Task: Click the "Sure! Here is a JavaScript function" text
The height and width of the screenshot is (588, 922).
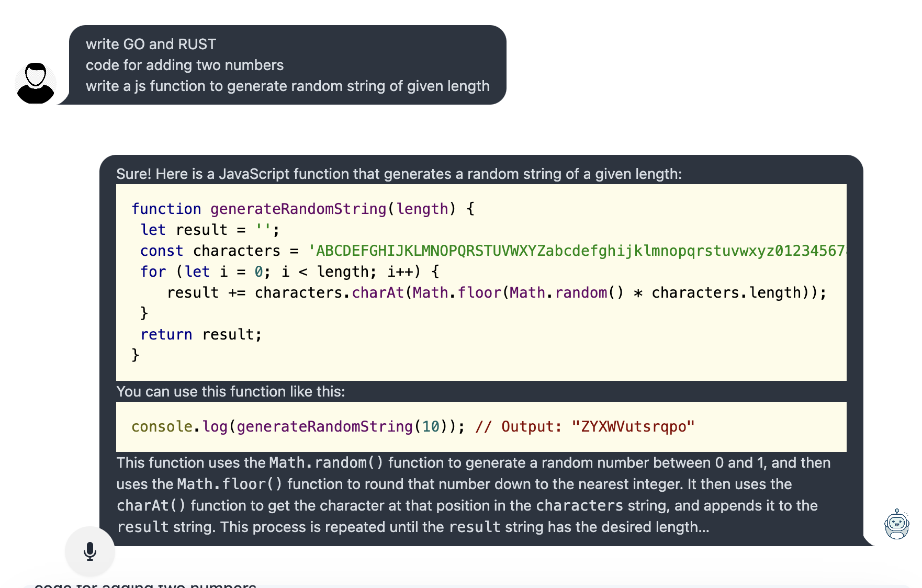Action: pyautogui.click(x=399, y=174)
